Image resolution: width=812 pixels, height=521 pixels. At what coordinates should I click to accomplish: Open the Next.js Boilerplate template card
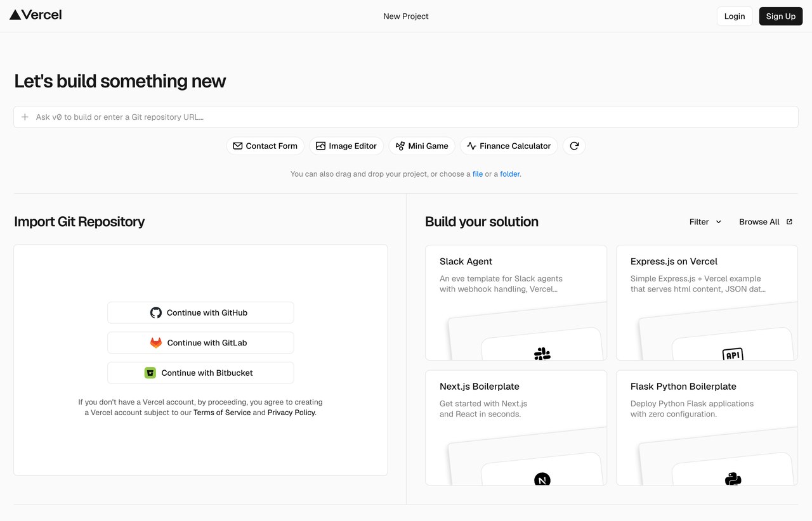pos(516,428)
